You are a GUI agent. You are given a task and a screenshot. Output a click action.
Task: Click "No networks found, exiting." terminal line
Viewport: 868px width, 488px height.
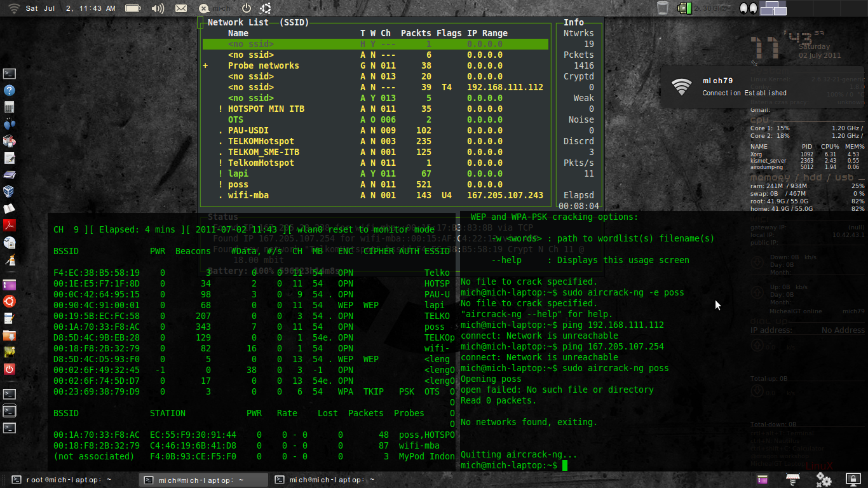(529, 423)
